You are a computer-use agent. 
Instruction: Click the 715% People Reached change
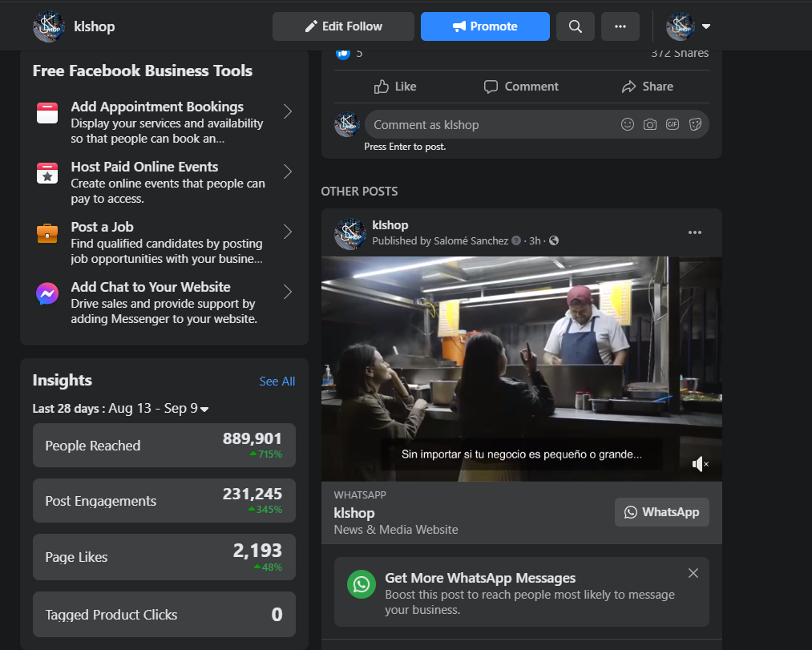coord(266,454)
